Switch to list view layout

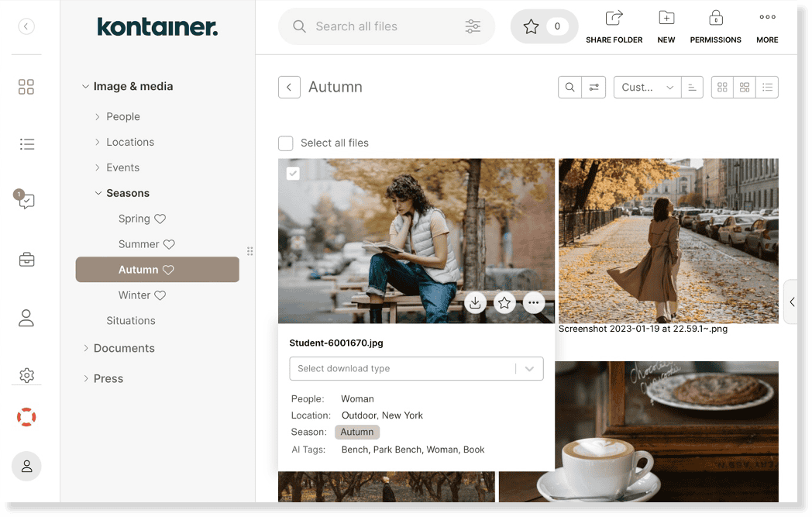click(x=767, y=88)
